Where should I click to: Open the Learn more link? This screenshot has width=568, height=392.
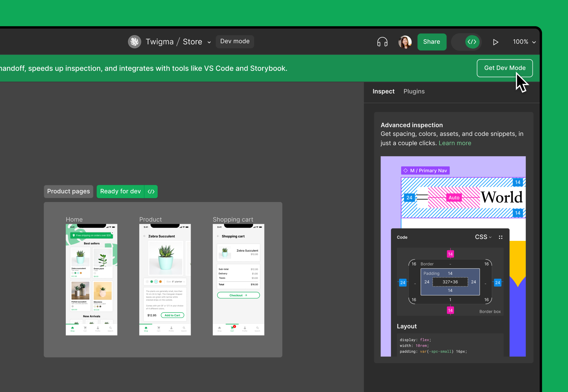[x=455, y=143]
